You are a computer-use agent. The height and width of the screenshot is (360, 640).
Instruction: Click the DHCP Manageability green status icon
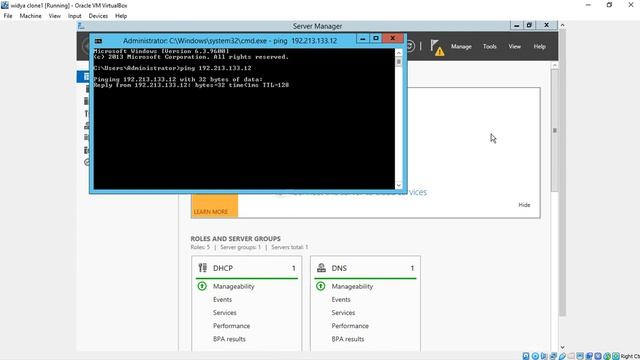coord(202,286)
